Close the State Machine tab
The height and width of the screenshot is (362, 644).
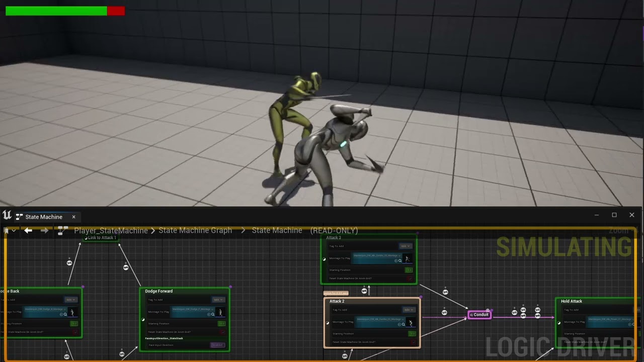point(73,217)
